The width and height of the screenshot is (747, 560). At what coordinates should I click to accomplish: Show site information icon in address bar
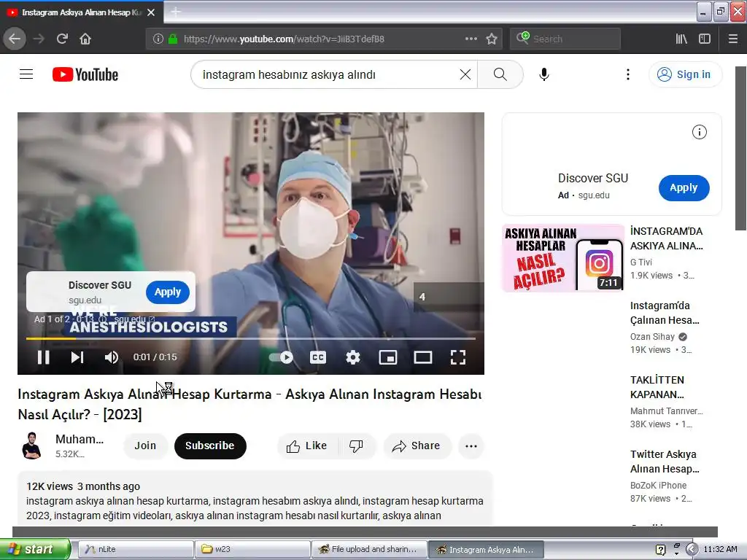158,39
